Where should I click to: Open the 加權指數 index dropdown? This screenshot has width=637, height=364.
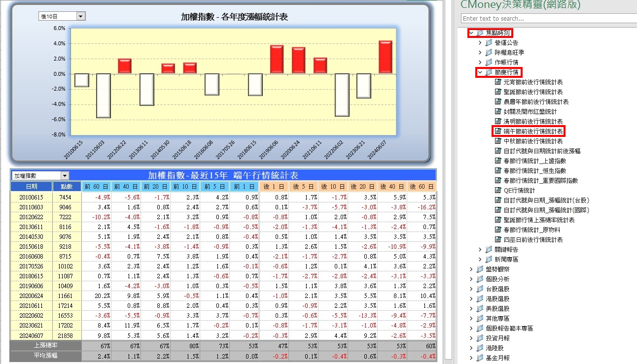coord(65,176)
